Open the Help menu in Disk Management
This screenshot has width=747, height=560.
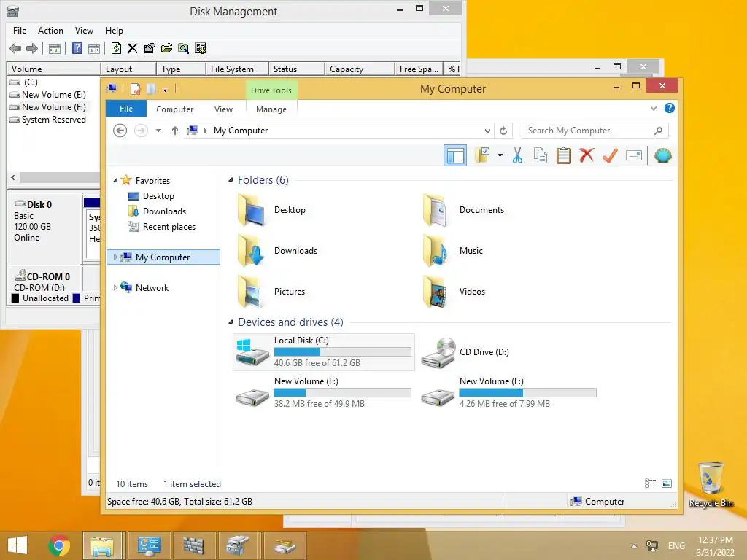114,31
